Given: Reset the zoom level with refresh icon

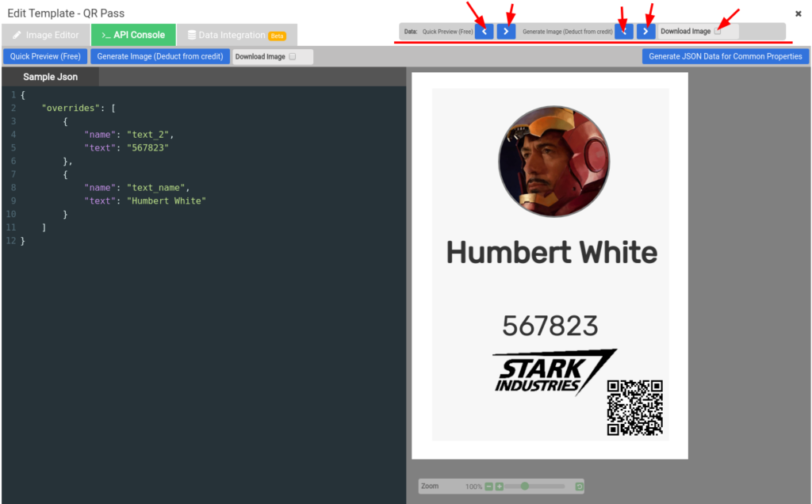Looking at the screenshot, I should coord(579,487).
